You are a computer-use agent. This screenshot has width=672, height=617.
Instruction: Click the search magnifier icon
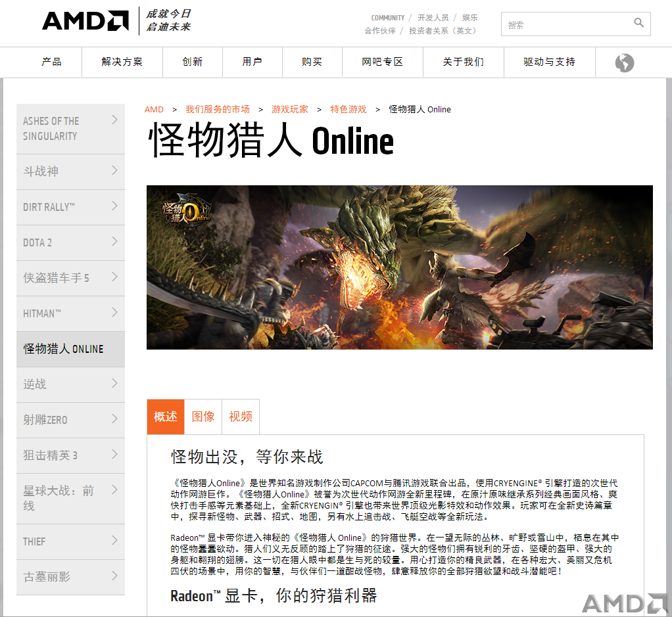pyautogui.click(x=638, y=23)
